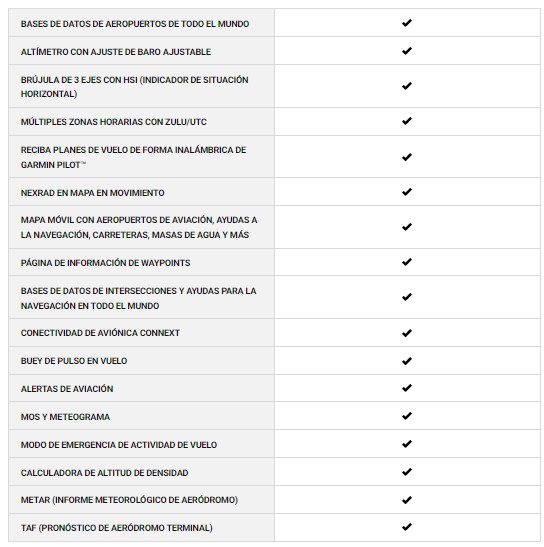Click the checkmark next to 3-axis compass with HSI
This screenshot has width=544, height=547.
(407, 86)
